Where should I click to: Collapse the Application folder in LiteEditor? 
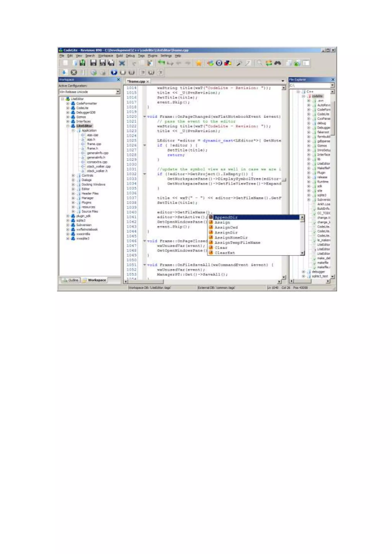click(73, 130)
